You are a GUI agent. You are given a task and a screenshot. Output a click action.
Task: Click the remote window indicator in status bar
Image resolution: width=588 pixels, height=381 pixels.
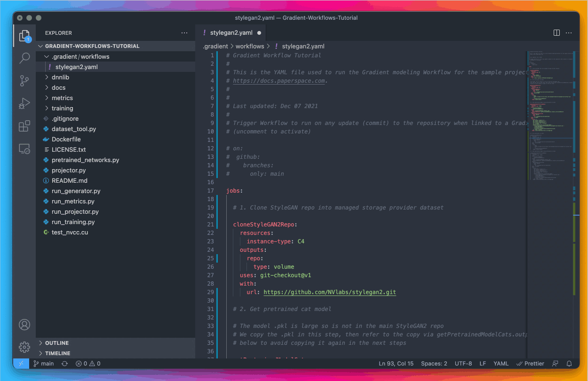coord(21,364)
